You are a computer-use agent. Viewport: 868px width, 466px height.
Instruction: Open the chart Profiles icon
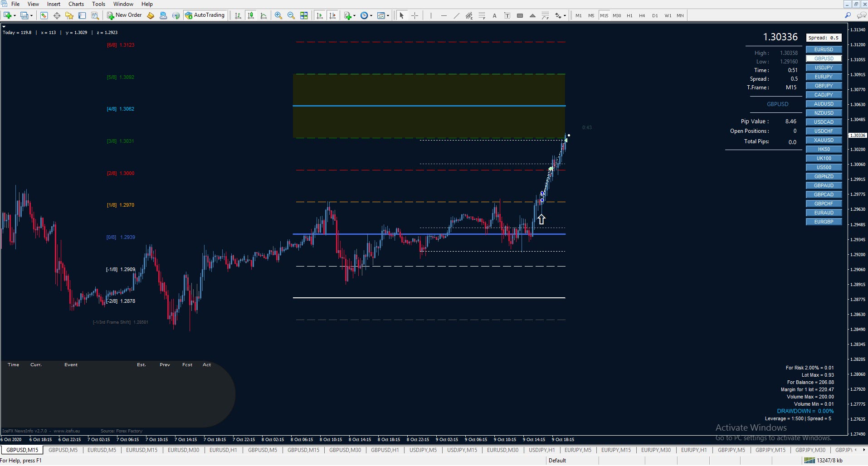24,15
